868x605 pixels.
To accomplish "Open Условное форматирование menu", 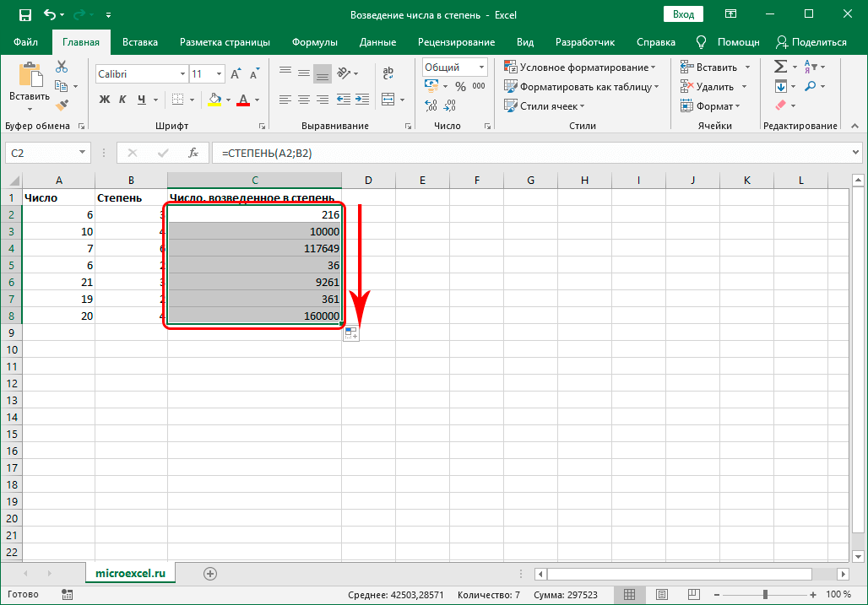I will (x=579, y=68).
